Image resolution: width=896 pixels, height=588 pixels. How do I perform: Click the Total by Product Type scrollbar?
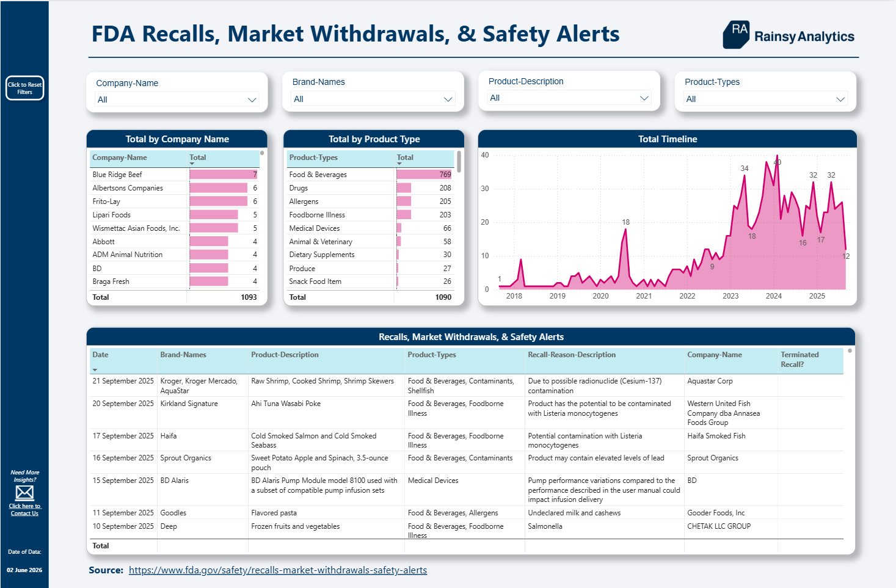pyautogui.click(x=459, y=162)
